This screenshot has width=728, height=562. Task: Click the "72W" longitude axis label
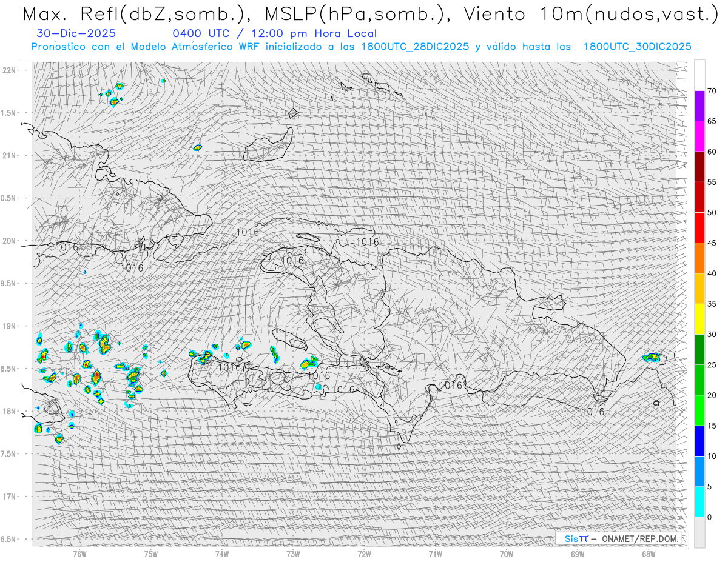point(364,554)
